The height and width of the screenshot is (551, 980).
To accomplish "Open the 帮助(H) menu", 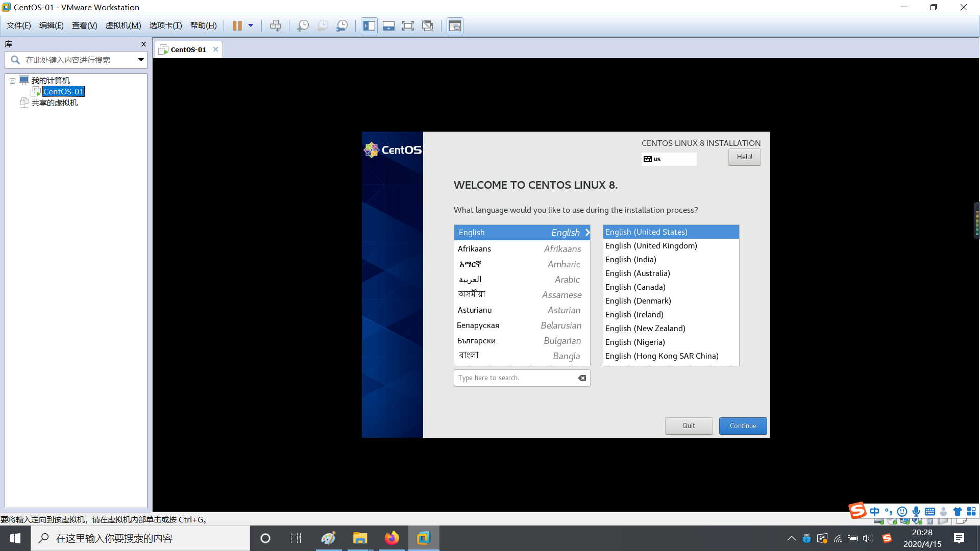I will coord(203,26).
